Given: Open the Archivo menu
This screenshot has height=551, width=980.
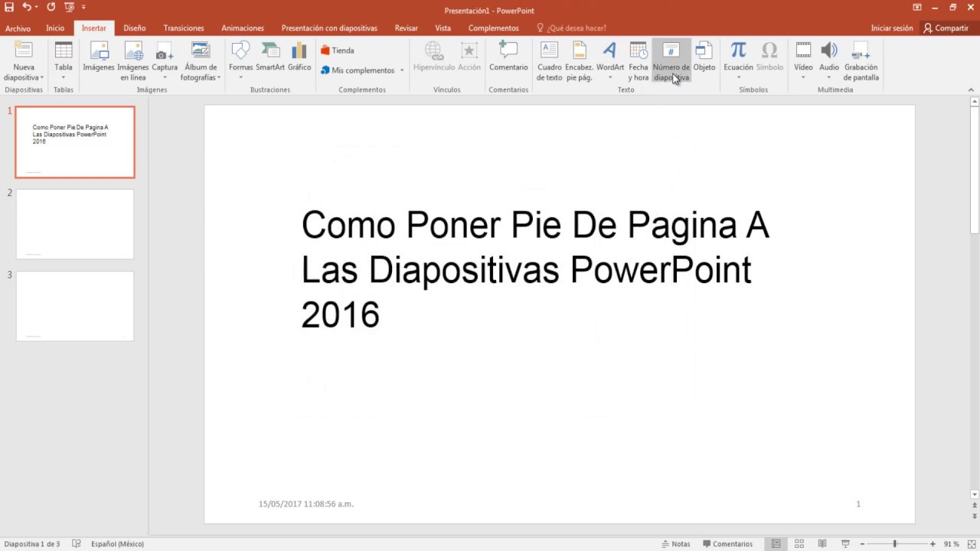Looking at the screenshot, I should point(18,28).
